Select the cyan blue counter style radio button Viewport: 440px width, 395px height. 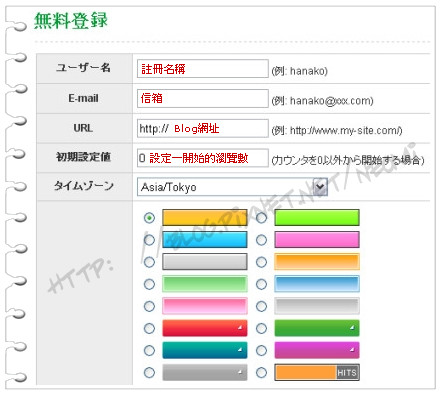pos(149,240)
